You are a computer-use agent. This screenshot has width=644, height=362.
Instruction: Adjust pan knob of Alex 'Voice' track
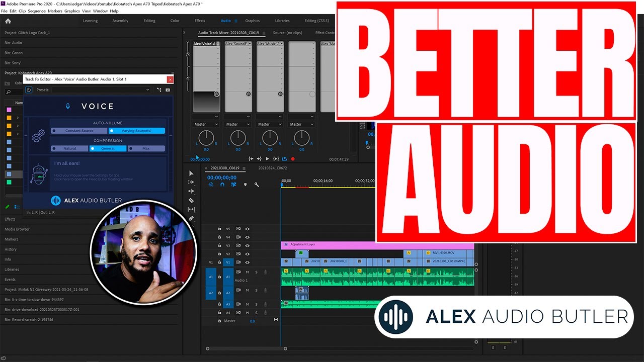point(206,138)
